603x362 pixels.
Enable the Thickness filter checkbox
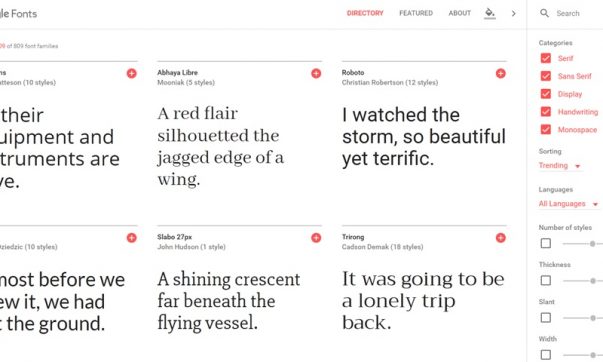coord(546,280)
